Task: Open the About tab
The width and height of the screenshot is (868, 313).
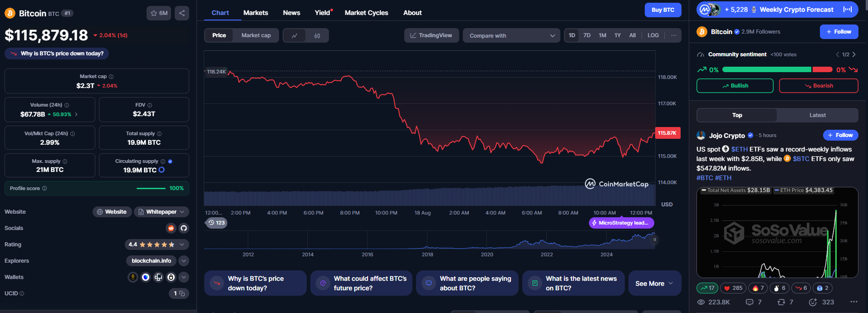Action: pyautogui.click(x=412, y=13)
